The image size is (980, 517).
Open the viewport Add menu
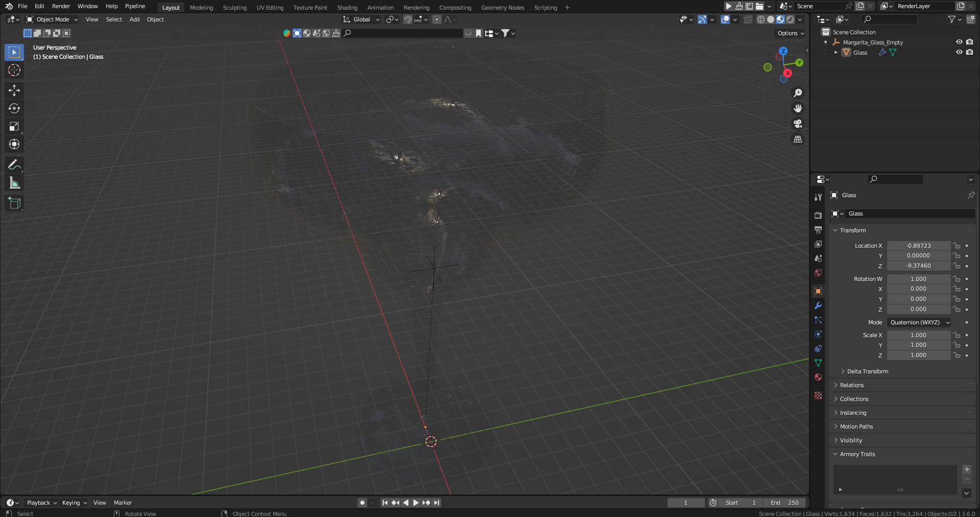point(134,19)
